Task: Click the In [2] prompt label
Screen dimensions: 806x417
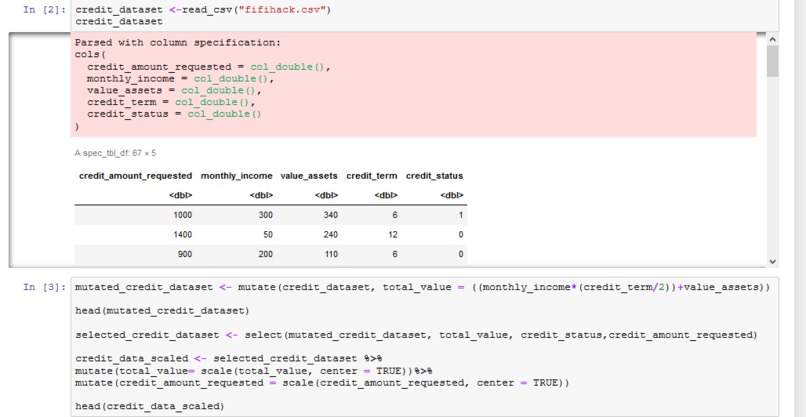Action: click(x=44, y=10)
